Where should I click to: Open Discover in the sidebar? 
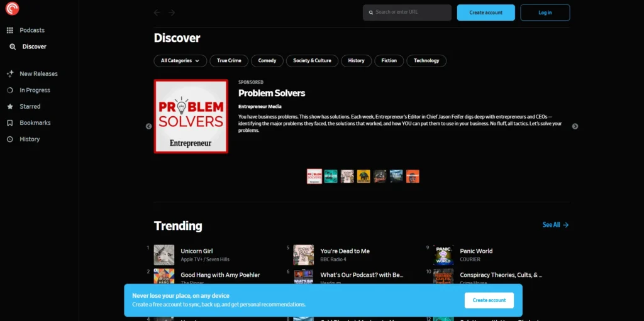pyautogui.click(x=35, y=46)
